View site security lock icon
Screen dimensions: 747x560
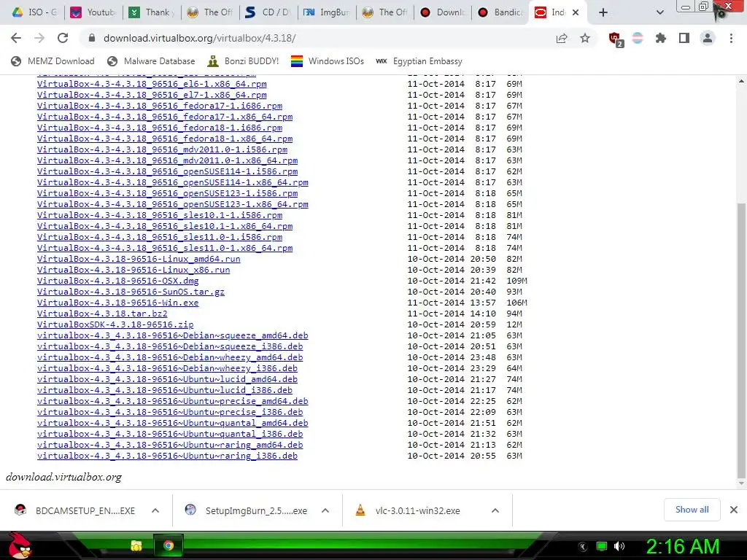[91, 38]
